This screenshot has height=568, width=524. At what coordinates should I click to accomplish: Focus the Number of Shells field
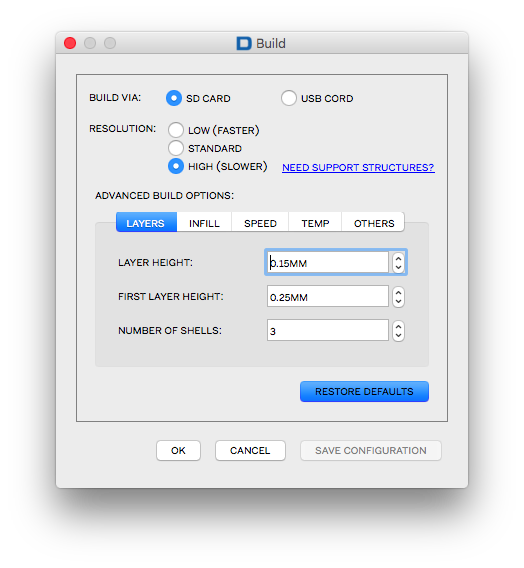coord(328,330)
